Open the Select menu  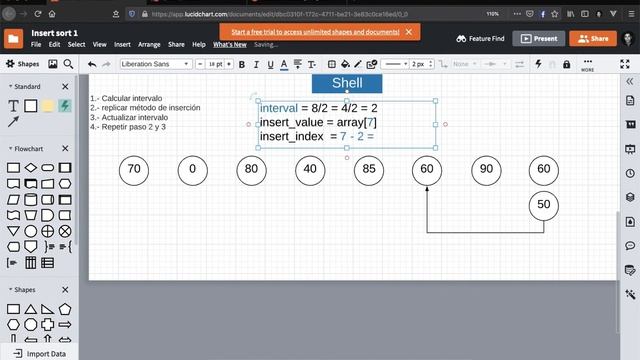click(x=76, y=44)
